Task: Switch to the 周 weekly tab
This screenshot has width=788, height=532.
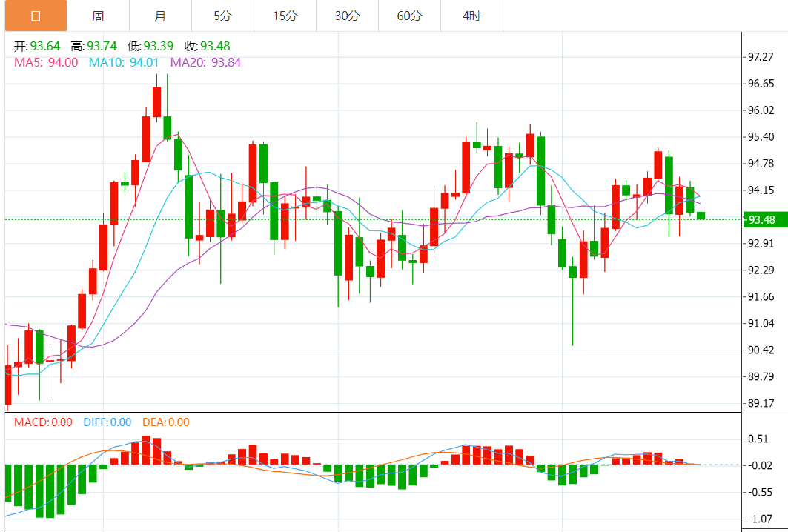Action: click(98, 16)
